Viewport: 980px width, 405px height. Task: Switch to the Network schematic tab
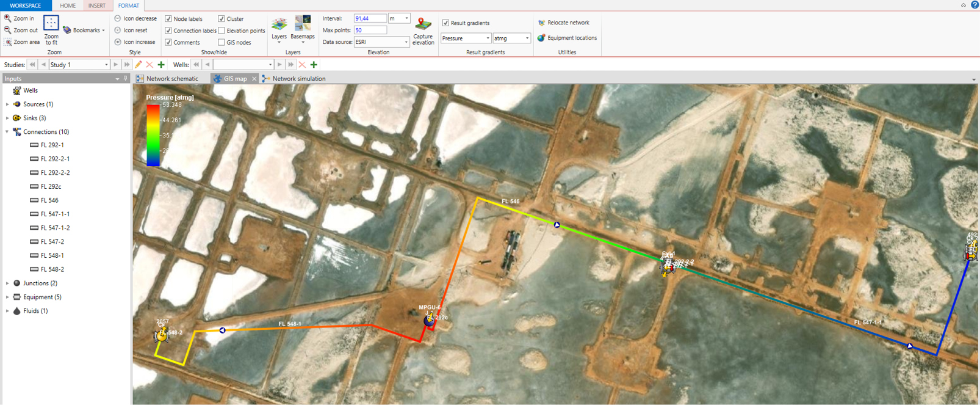[168, 79]
